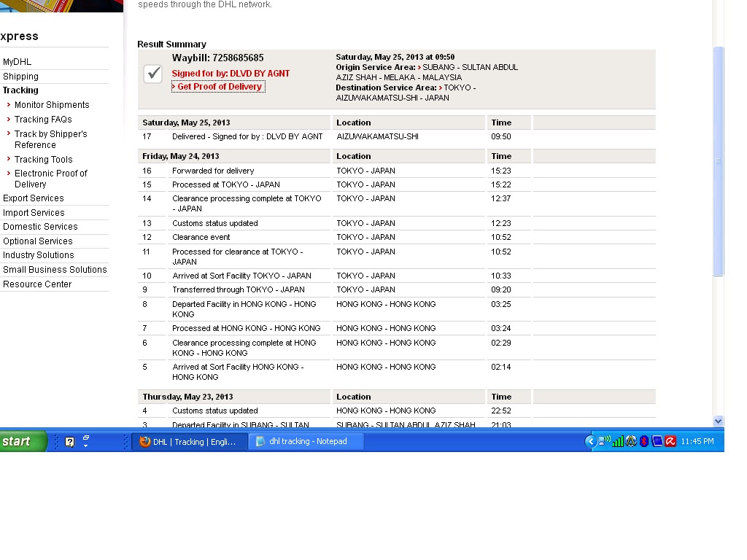Open Optional Services in the sidebar

[38, 241]
